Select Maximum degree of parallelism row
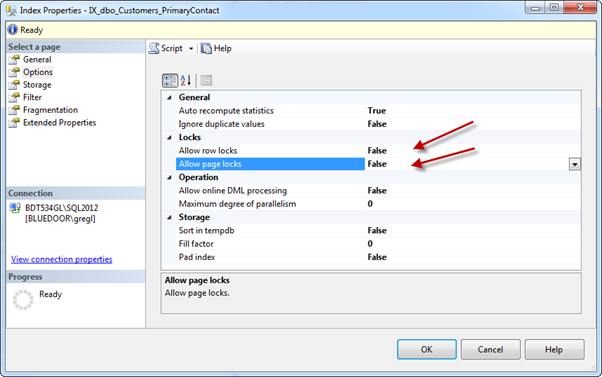Viewport: 602px width, 377px height. [x=378, y=204]
